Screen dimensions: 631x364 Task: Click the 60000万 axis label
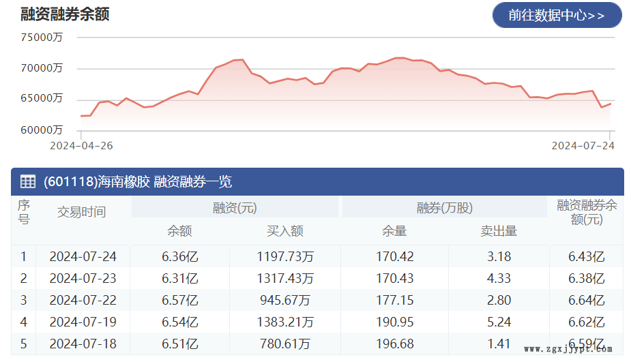pos(42,130)
